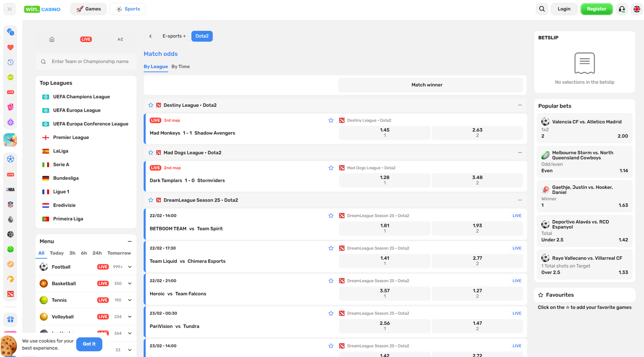Click the home icon in sports panel
Image resolution: width=644 pixels, height=357 pixels.
coord(52,39)
